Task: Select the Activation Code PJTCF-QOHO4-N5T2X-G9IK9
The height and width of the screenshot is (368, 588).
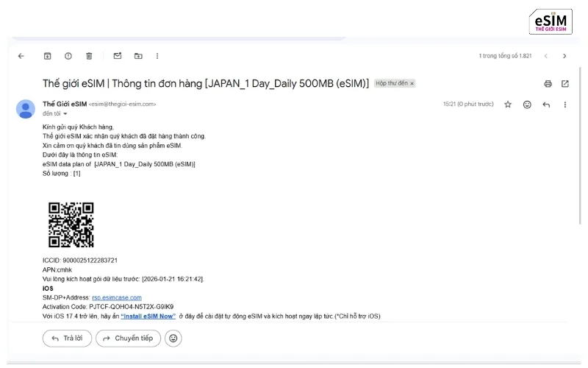Action: (132, 307)
